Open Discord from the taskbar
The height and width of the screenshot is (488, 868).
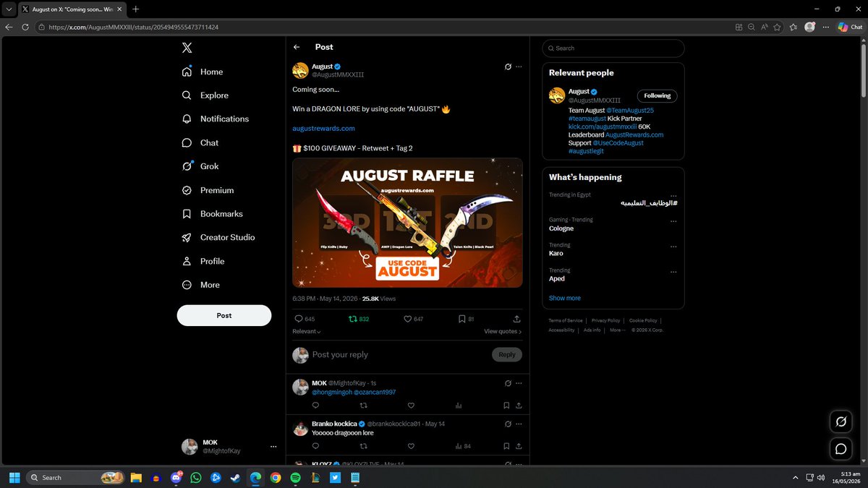(176, 478)
